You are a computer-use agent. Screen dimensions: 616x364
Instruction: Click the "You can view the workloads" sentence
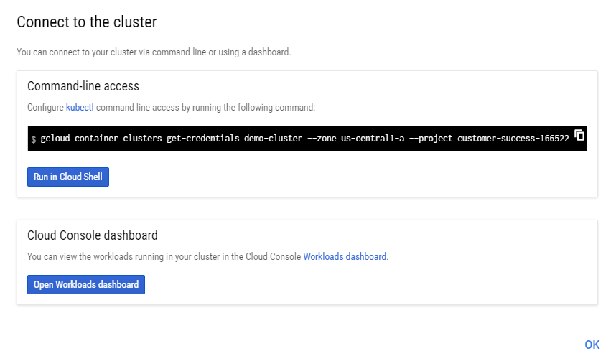pyautogui.click(x=164, y=256)
